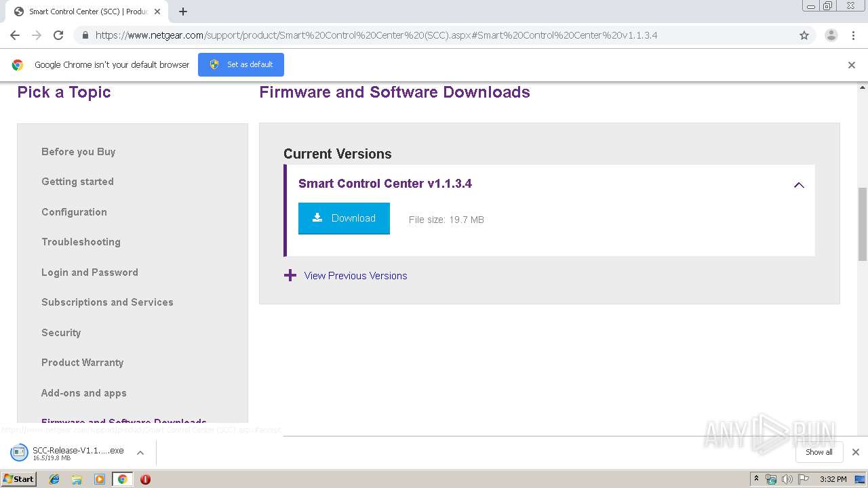Click red stop-sign taskbar icon
Image resolution: width=868 pixels, height=488 pixels.
point(145,479)
